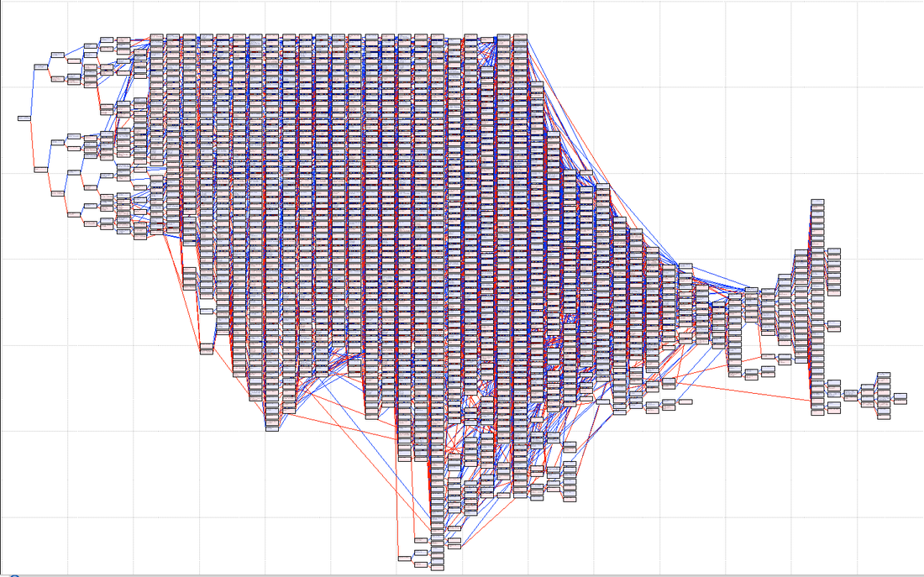The height and width of the screenshot is (577, 924).
Task: Click the top node of the eight-node stack beside the tall column
Action: click(834, 250)
